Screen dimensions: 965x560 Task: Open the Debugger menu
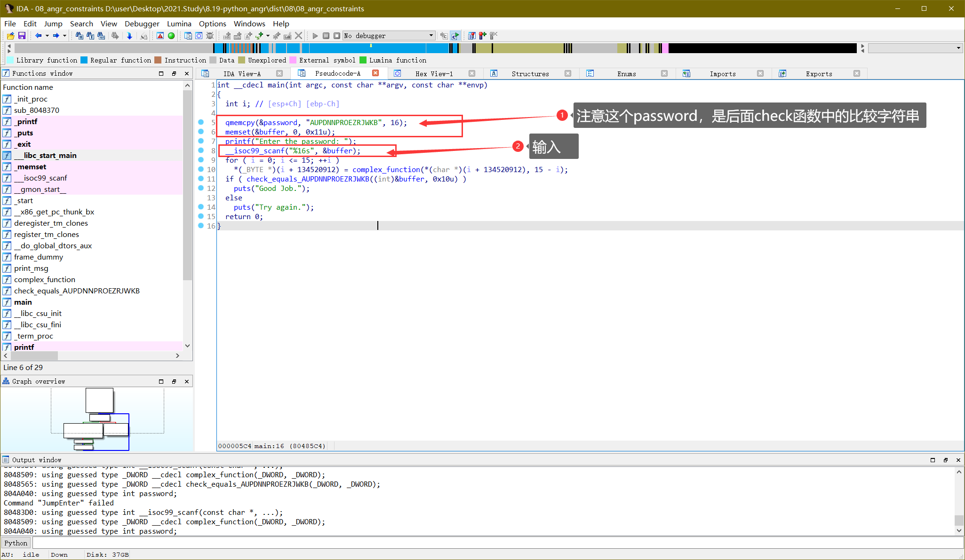tap(142, 24)
